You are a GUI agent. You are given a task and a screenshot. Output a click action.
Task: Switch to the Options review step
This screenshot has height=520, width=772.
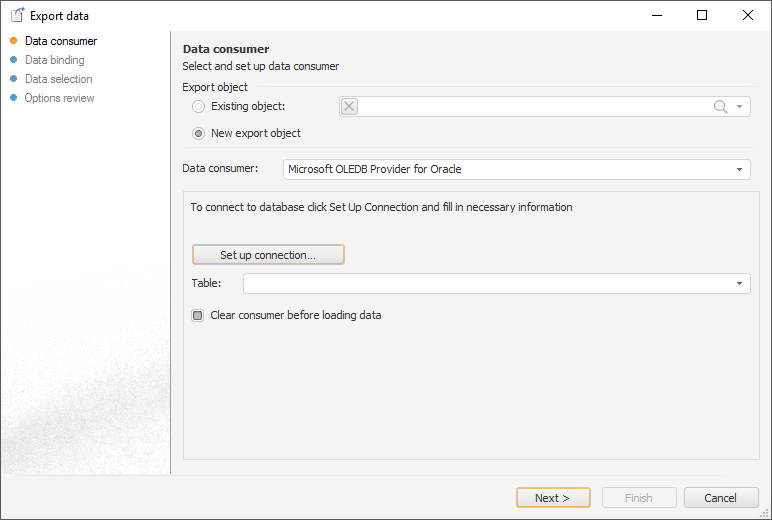[59, 98]
